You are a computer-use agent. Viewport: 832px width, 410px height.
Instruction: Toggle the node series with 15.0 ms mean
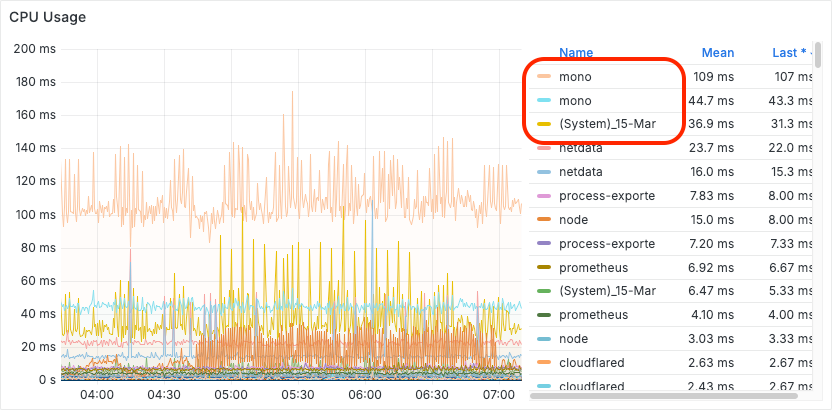coord(573,220)
